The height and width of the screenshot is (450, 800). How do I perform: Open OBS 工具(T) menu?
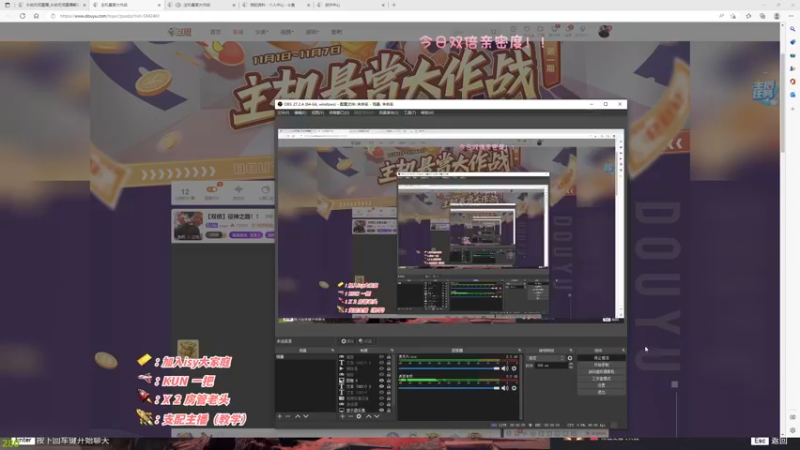click(410, 113)
